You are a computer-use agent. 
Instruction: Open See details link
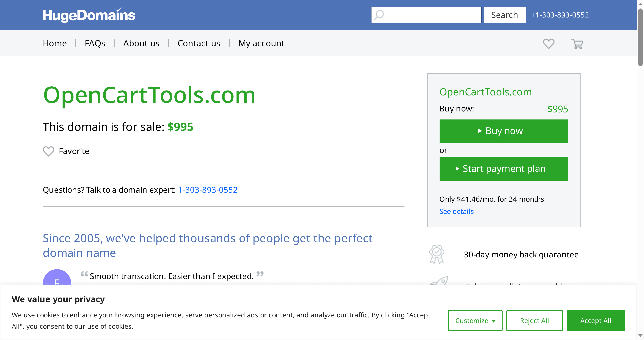tap(456, 211)
